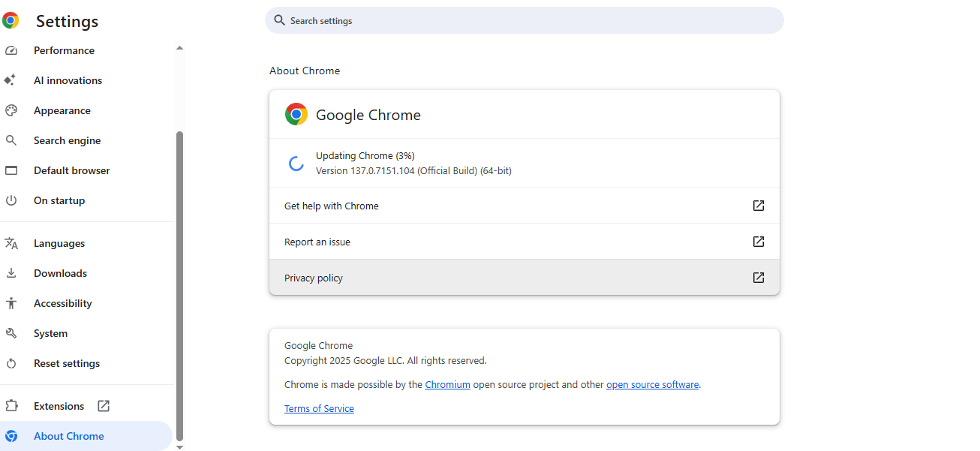Click the Default browser window icon

click(x=12, y=170)
